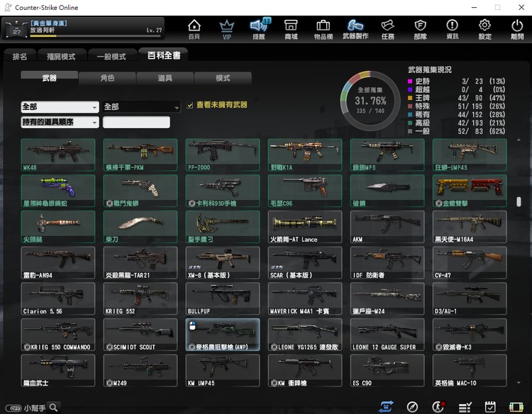532x414 pixels.
Task: Open the 持有的道具順序 sort dropdown
Action: click(x=60, y=123)
